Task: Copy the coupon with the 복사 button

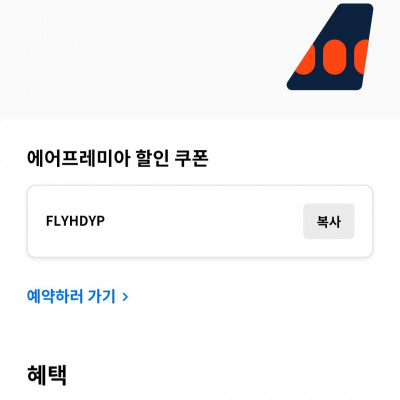Action: coord(329,221)
